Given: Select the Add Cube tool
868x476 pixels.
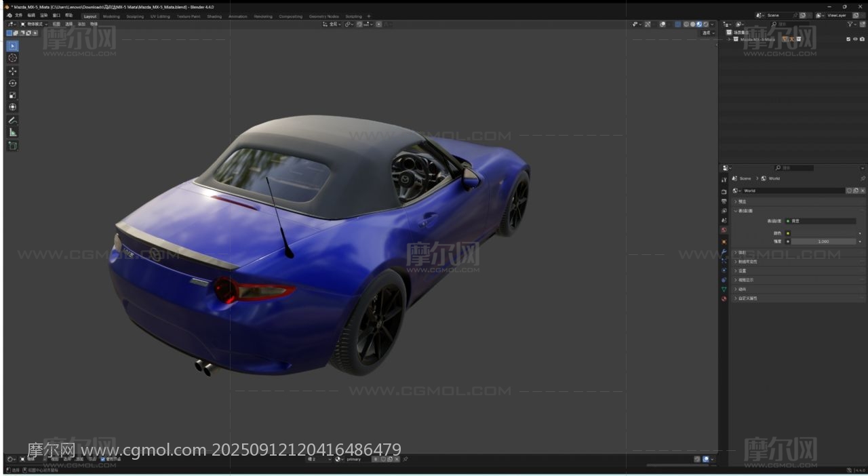Looking at the screenshot, I should [x=12, y=145].
